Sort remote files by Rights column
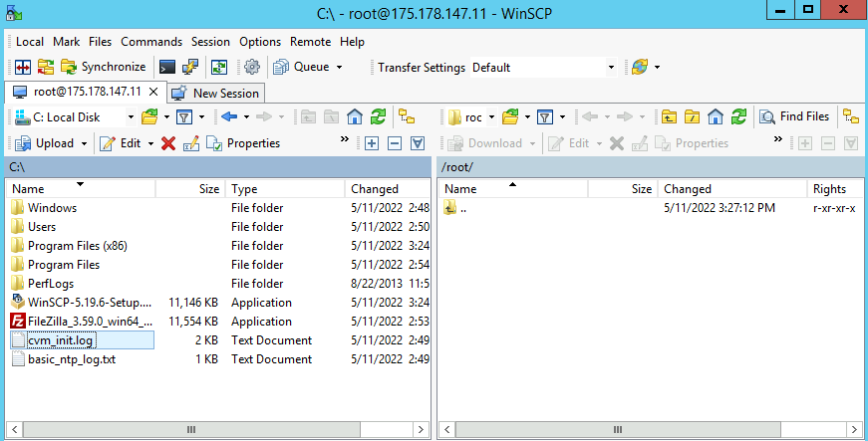Screen dimensions: 868x441 coord(835,189)
